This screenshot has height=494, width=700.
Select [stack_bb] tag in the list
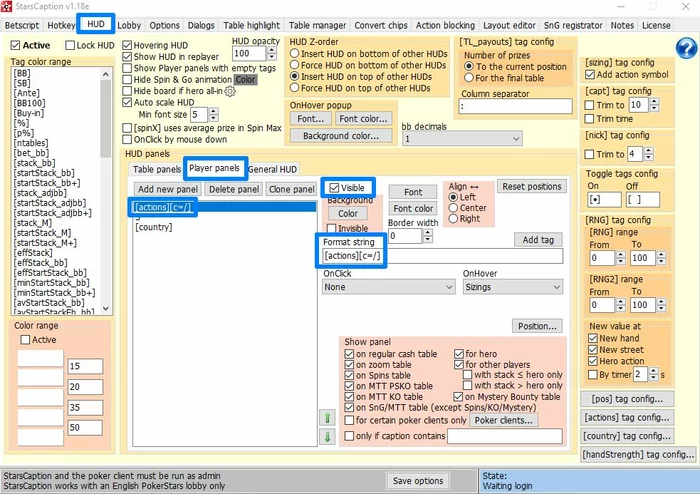click(34, 163)
